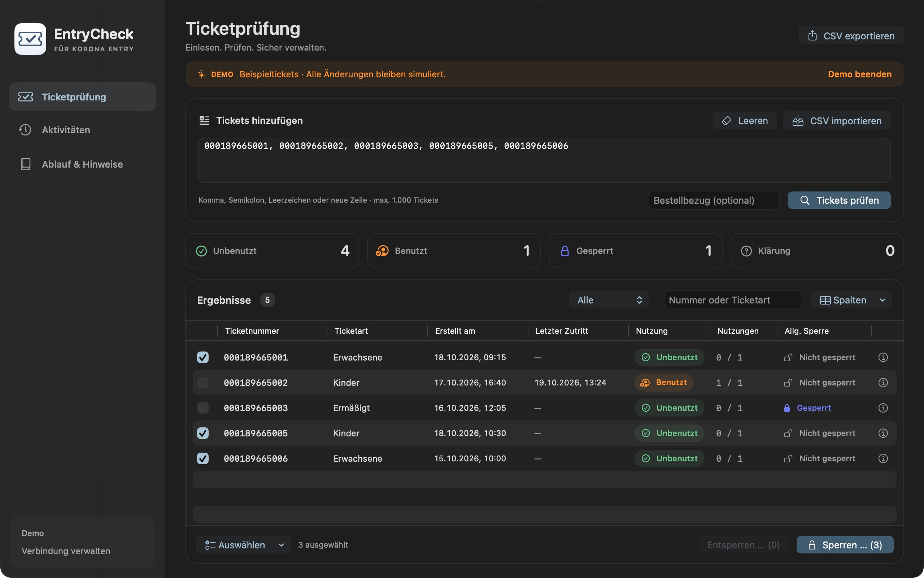Click CSV exportieren button
The height and width of the screenshot is (578, 924).
[851, 35]
